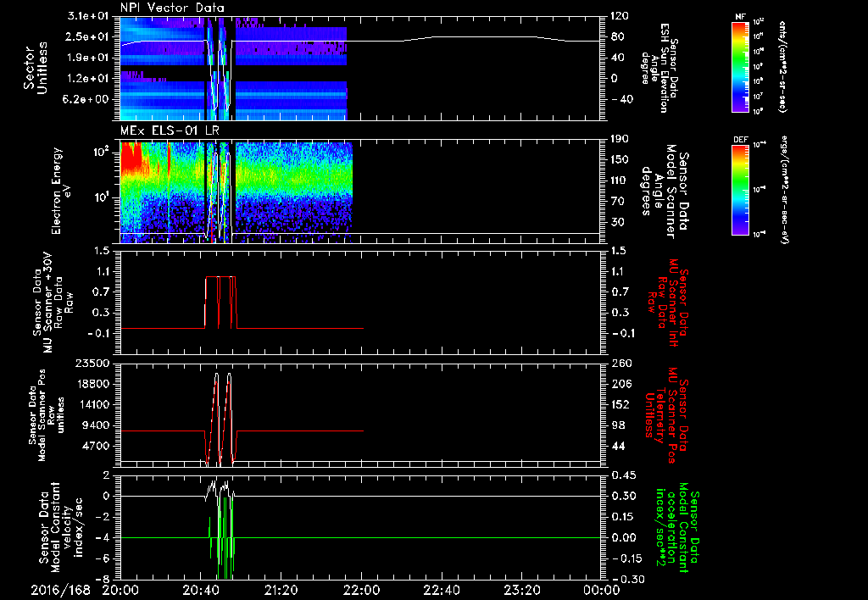Click the 80 degree elevation tick label

click(x=617, y=37)
